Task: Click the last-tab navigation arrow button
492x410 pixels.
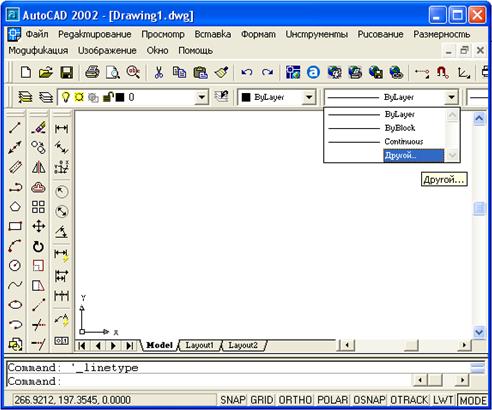Action: (x=129, y=346)
